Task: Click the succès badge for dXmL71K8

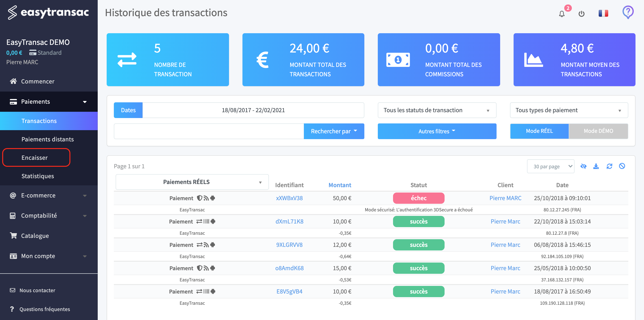Action: [419, 221]
